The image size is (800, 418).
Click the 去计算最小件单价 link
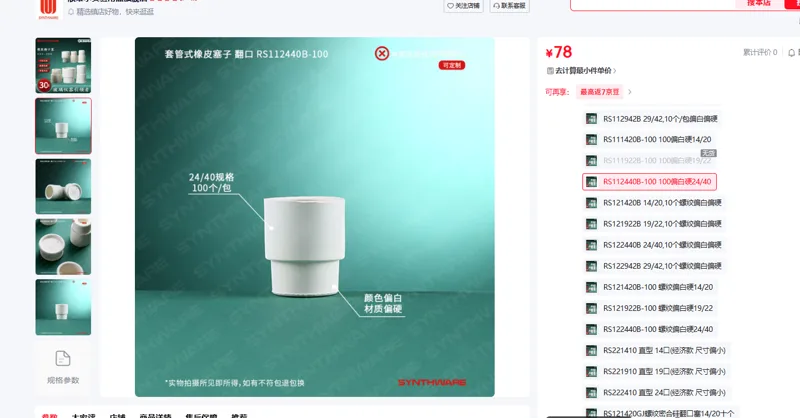[582, 70]
